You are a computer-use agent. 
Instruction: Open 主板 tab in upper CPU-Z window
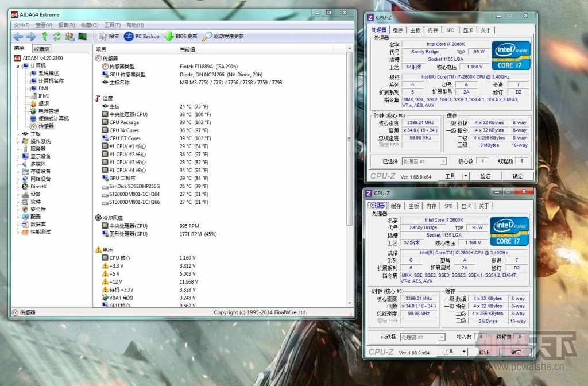tap(415, 30)
